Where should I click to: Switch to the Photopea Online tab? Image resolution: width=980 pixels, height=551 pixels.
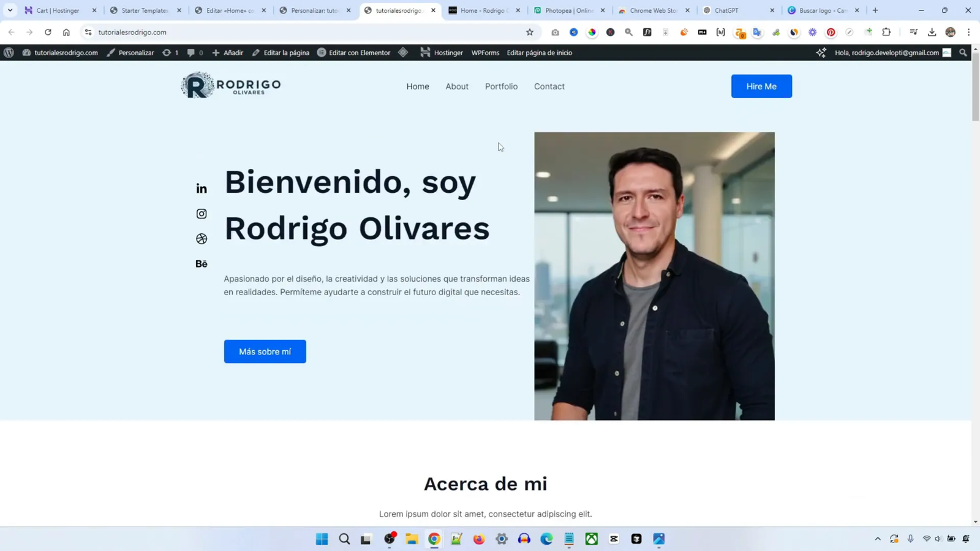tap(567, 10)
